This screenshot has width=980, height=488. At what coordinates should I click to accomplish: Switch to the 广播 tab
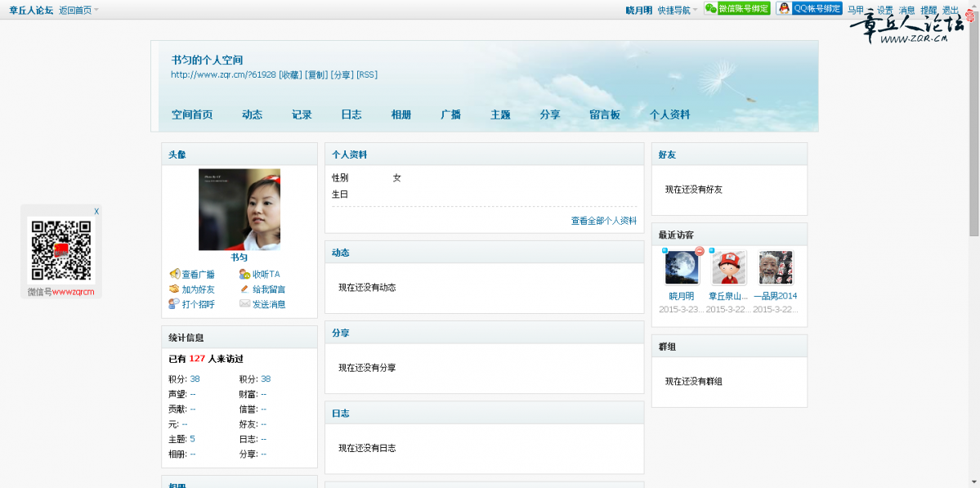[450, 114]
